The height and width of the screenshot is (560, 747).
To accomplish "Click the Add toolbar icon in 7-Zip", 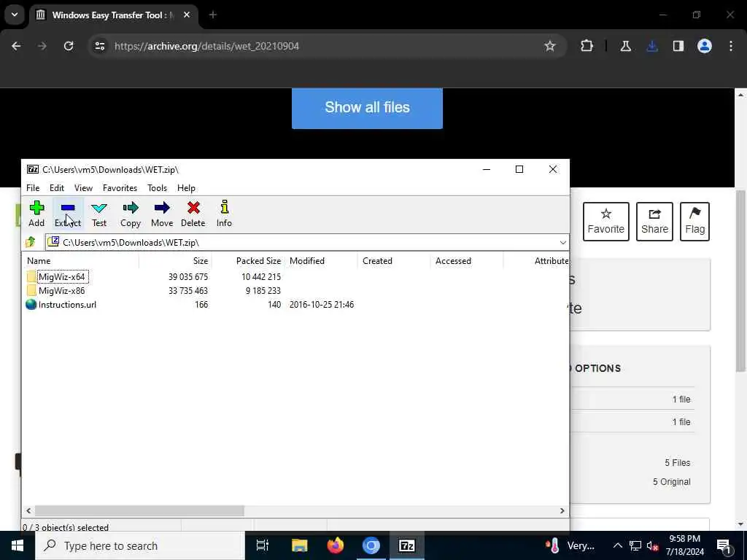I will pos(36,214).
